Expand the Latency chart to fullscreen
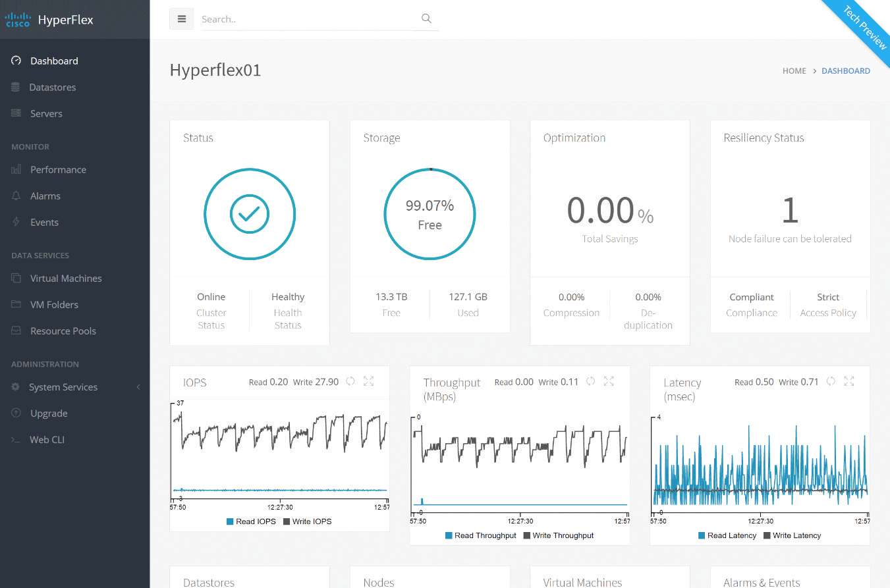 [849, 381]
